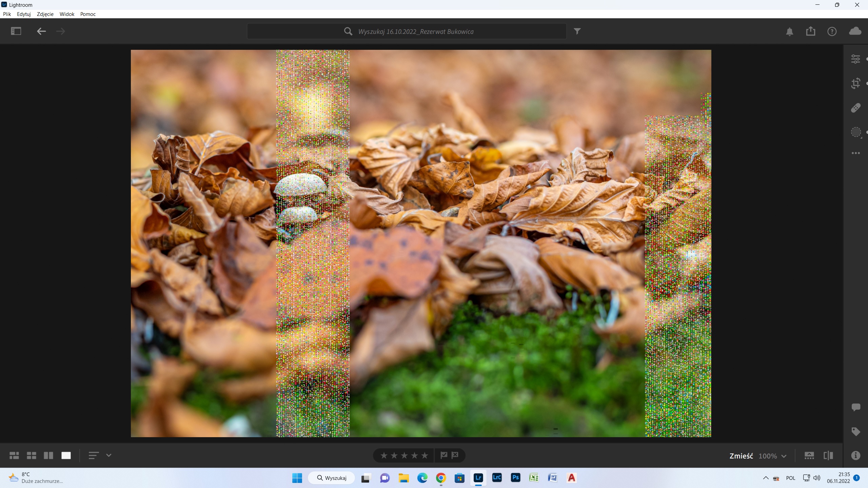Screen dimensions: 868x488
Task: Rate the photo three stars
Action: (x=405, y=455)
